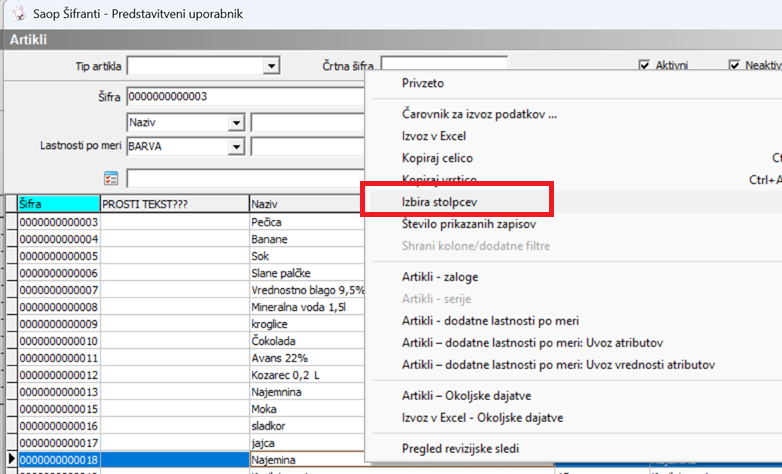Focus the value field next to BARVA dropdown
The height and width of the screenshot is (474, 782).
point(308,147)
